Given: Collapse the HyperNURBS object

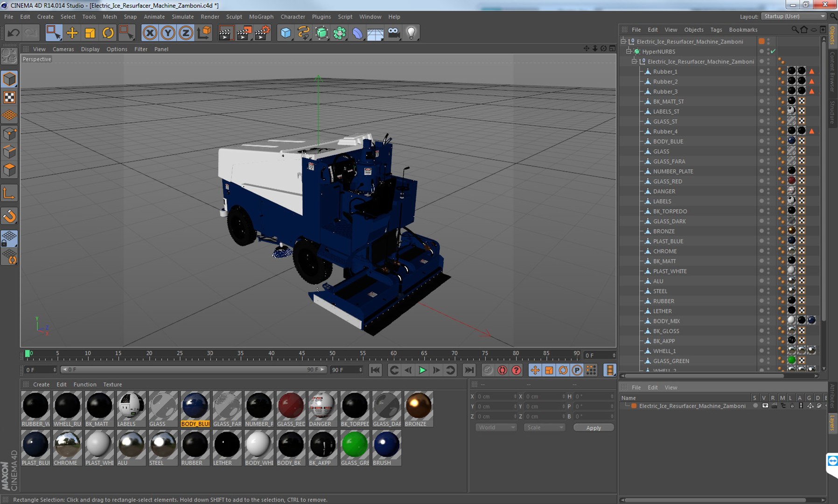Looking at the screenshot, I should pos(628,51).
